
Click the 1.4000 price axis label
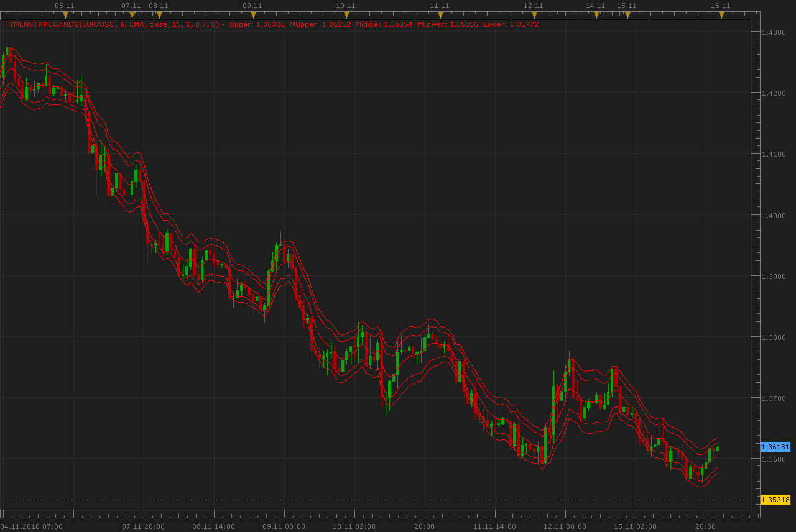coord(775,216)
